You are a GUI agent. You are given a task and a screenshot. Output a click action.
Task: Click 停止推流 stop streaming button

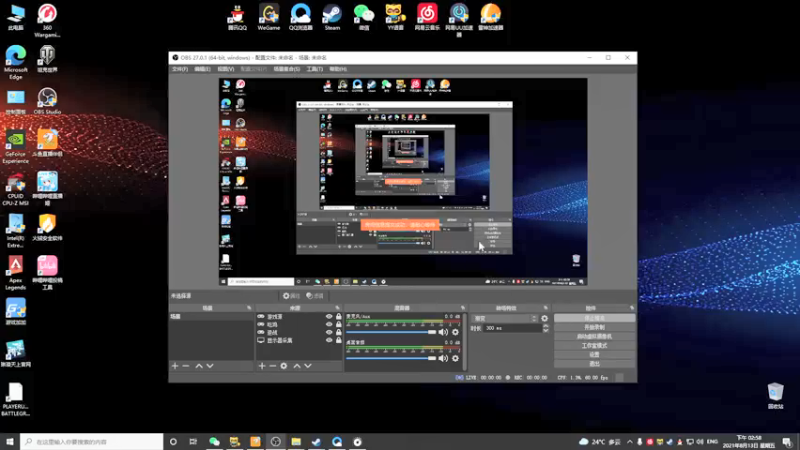(594, 318)
